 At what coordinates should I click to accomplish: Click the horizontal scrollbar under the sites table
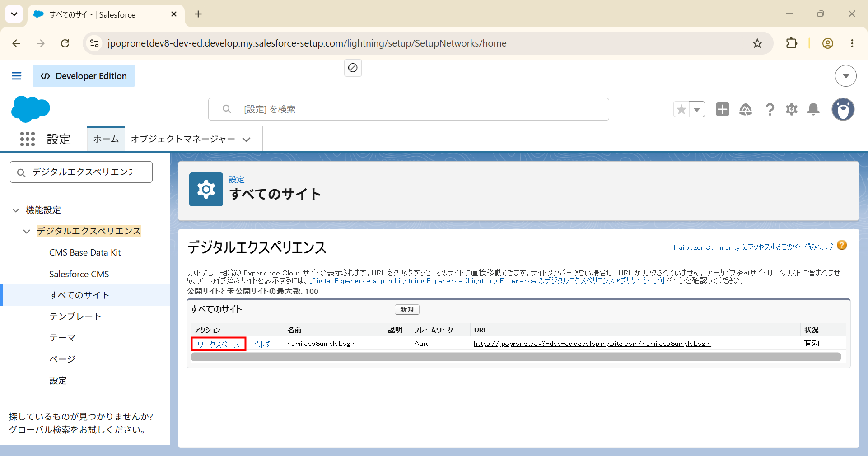coord(516,357)
